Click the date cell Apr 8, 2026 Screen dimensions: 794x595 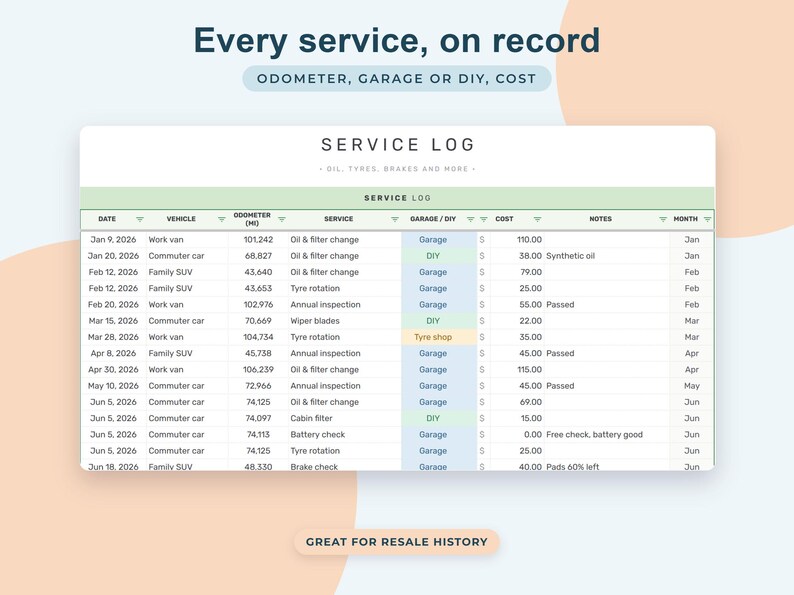pyautogui.click(x=113, y=353)
